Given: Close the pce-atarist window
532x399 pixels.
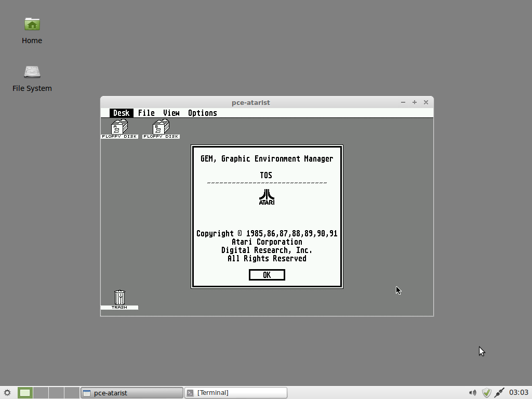Looking at the screenshot, I should click(426, 102).
